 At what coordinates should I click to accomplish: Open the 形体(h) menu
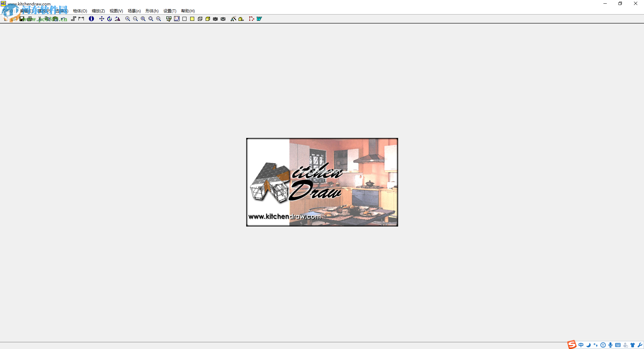click(x=152, y=11)
